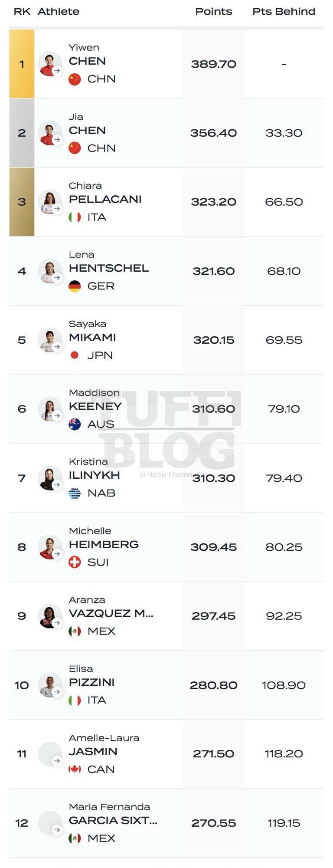This screenshot has width=333, height=868.
Task: Click the NAB neutral athlete emblem
Action: tap(75, 493)
